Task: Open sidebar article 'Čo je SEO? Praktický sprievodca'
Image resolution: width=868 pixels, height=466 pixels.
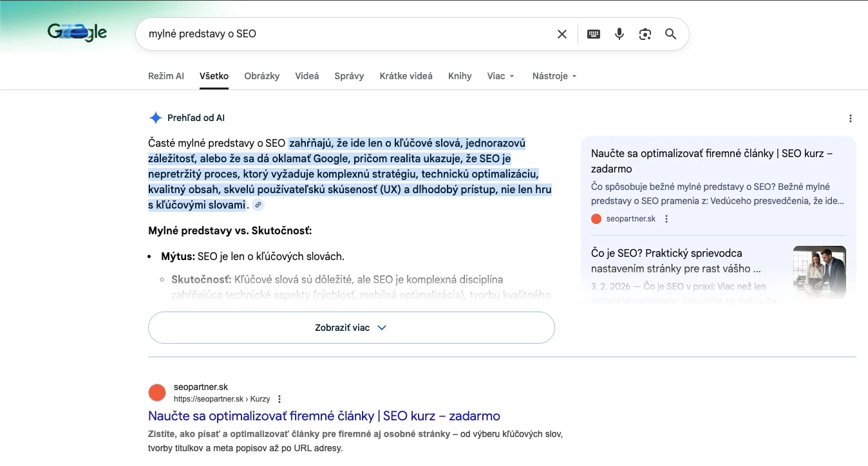Action: pos(675,261)
